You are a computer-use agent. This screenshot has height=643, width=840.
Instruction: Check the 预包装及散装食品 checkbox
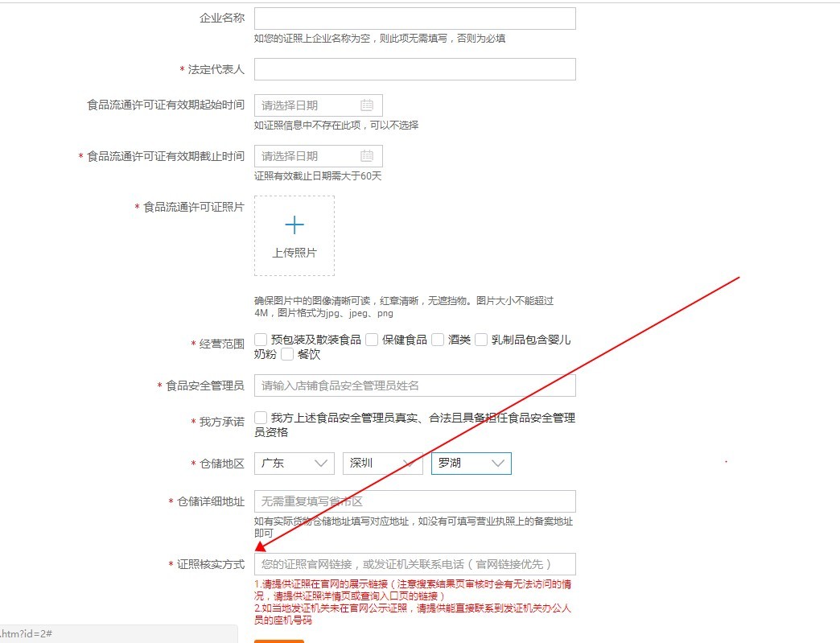coord(261,339)
